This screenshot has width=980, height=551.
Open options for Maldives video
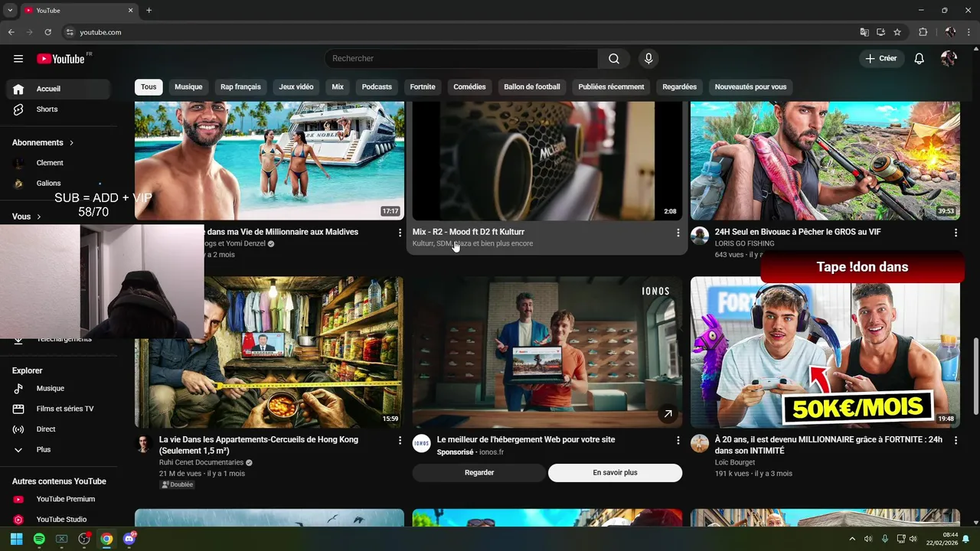(400, 232)
